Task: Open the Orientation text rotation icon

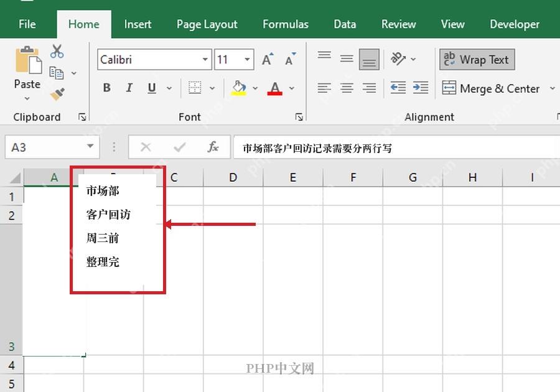Action: (398, 58)
